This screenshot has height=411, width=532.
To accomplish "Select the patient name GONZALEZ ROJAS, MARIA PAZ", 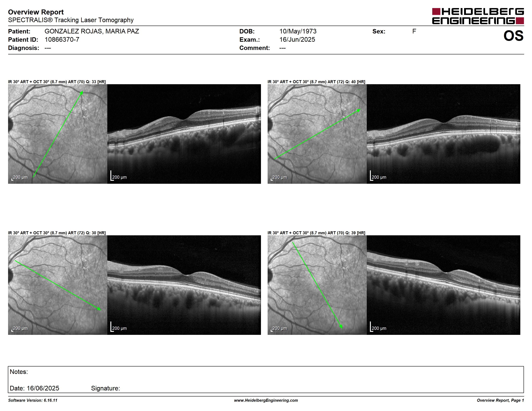I will (92, 31).
